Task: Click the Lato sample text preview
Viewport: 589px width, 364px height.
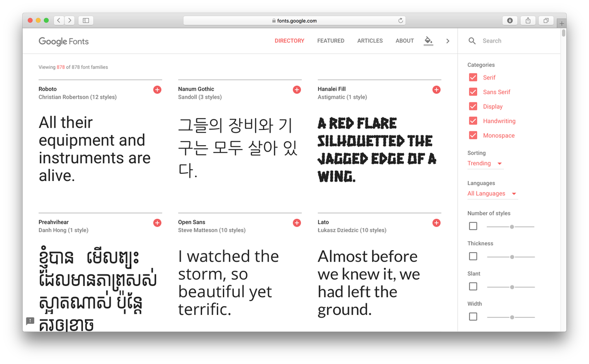Action: [x=369, y=283]
